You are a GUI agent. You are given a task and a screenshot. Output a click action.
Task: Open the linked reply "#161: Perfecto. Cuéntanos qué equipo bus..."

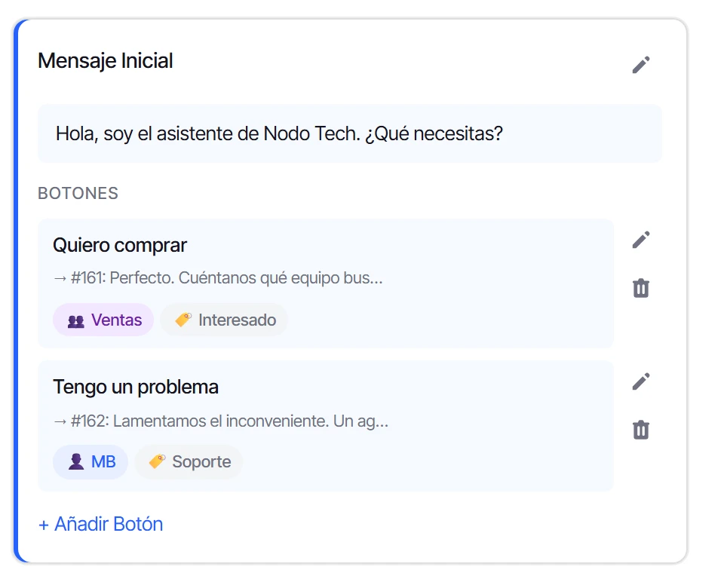click(x=219, y=278)
